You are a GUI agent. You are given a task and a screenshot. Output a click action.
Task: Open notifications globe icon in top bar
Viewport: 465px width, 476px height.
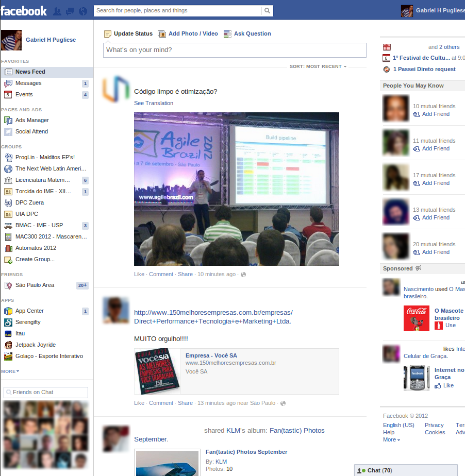point(82,11)
